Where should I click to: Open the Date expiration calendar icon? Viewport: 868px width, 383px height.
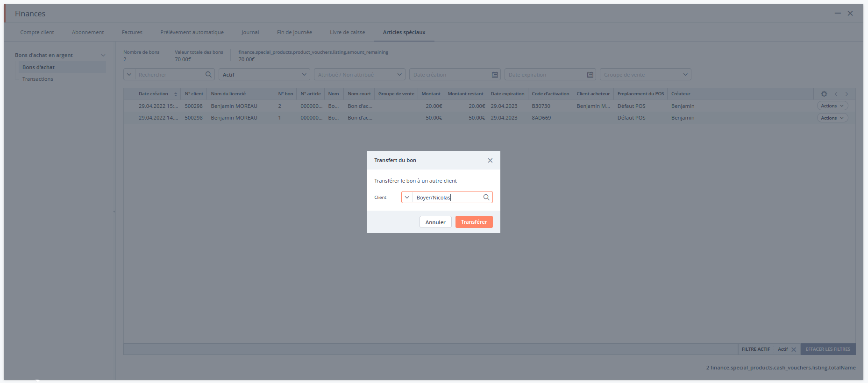tap(590, 75)
